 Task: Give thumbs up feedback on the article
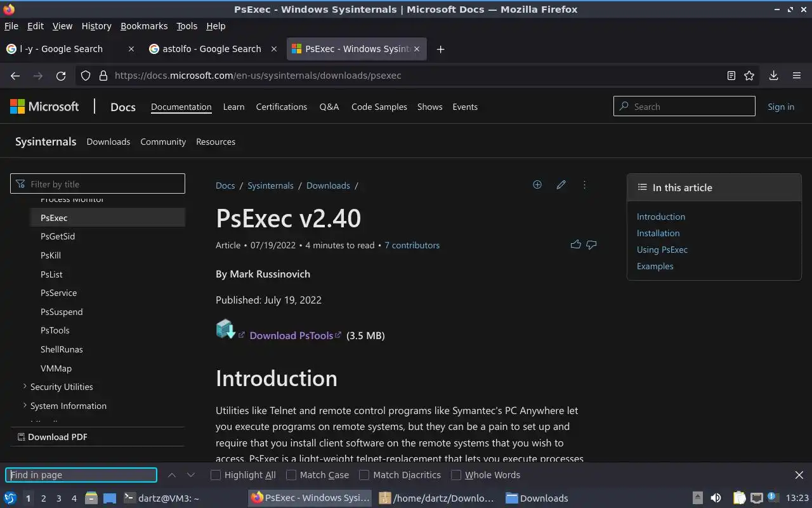click(x=575, y=244)
